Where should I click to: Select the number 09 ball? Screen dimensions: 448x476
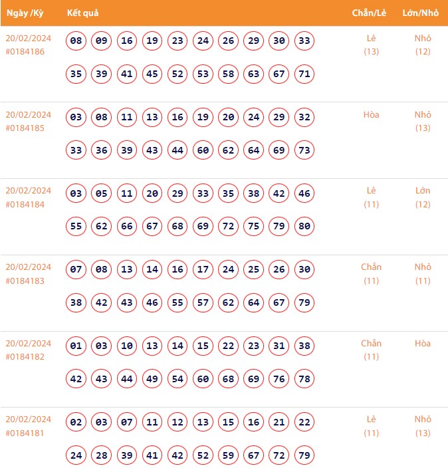pos(102,41)
